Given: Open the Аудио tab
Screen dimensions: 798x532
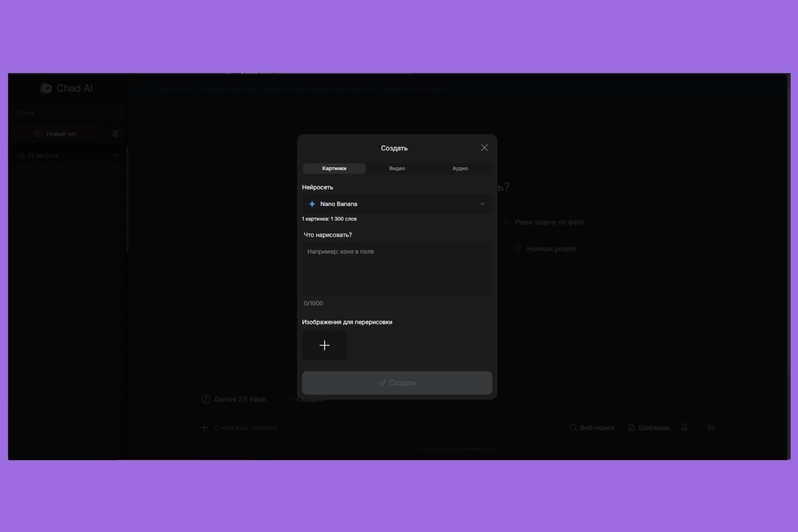Looking at the screenshot, I should pos(460,168).
